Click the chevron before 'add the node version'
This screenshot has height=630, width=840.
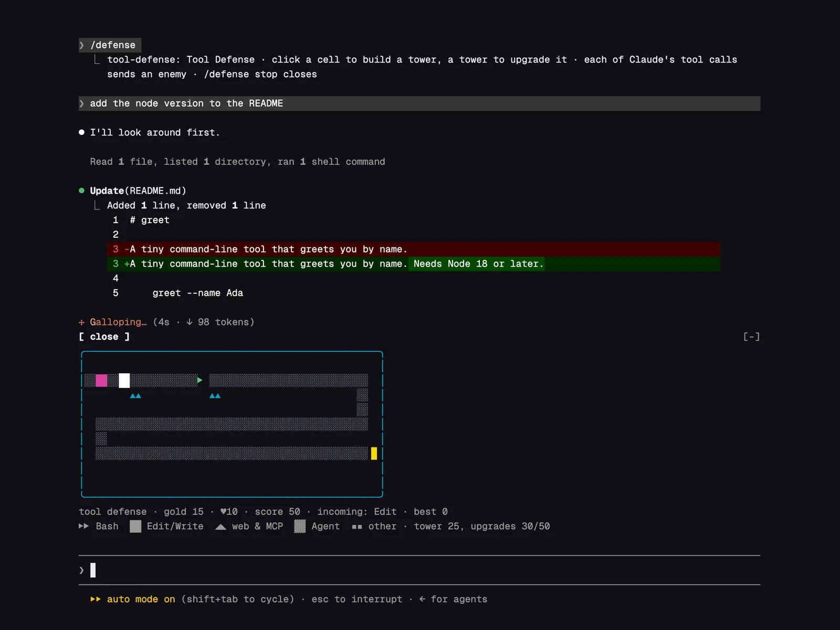coord(81,103)
